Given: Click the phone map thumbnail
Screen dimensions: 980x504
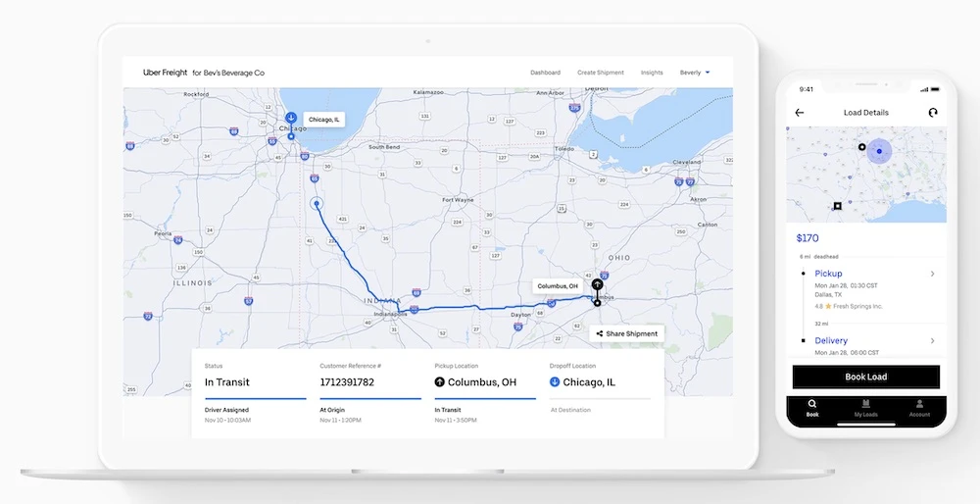Looking at the screenshot, I should (x=865, y=175).
